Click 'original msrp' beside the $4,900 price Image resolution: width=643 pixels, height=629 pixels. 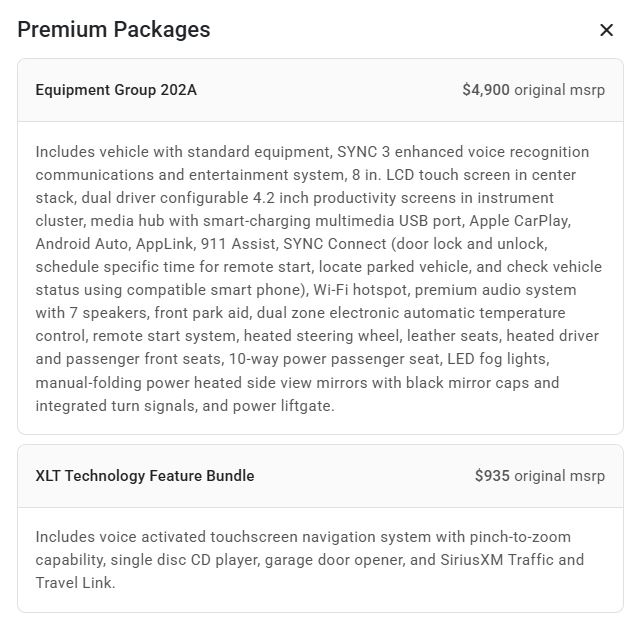[x=559, y=90]
